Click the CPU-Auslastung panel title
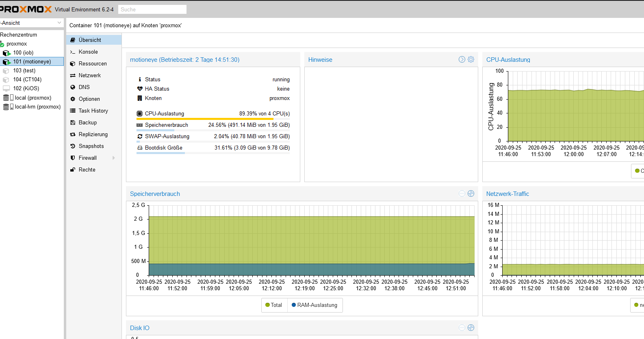Screen dimensions: 644x339 coord(508,59)
